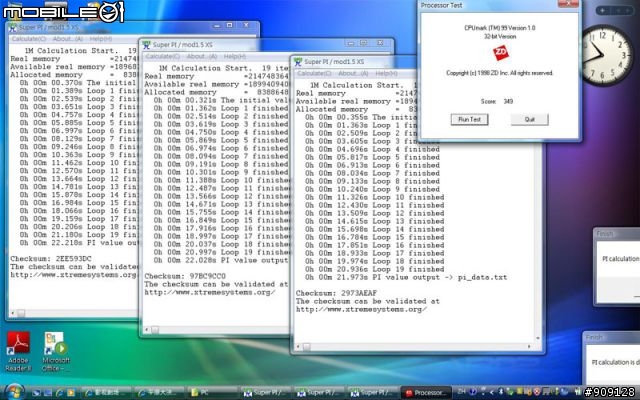Image resolution: width=640 pixels, height=400 pixels.
Task: Click the xtremesystems.org URL in front window
Action: 361,309
